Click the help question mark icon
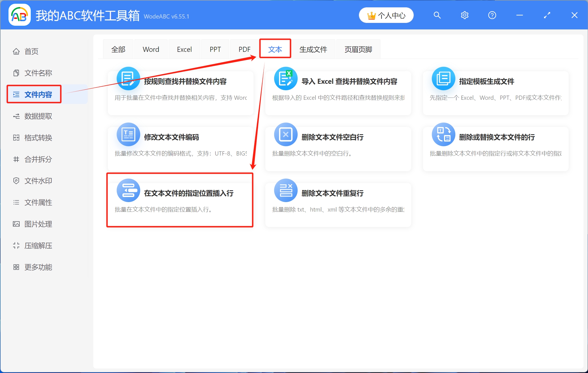This screenshot has height=373, width=588. pos(492,15)
